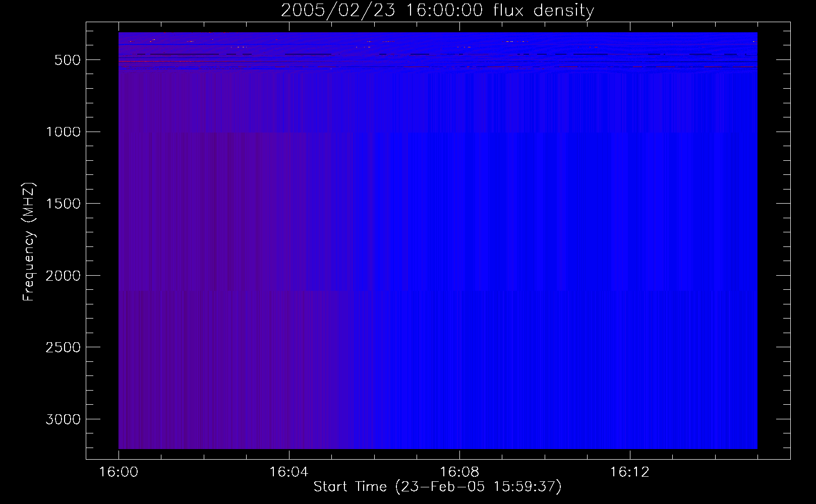
Task: Click the "2000" frequency tick label
Action: [63, 276]
